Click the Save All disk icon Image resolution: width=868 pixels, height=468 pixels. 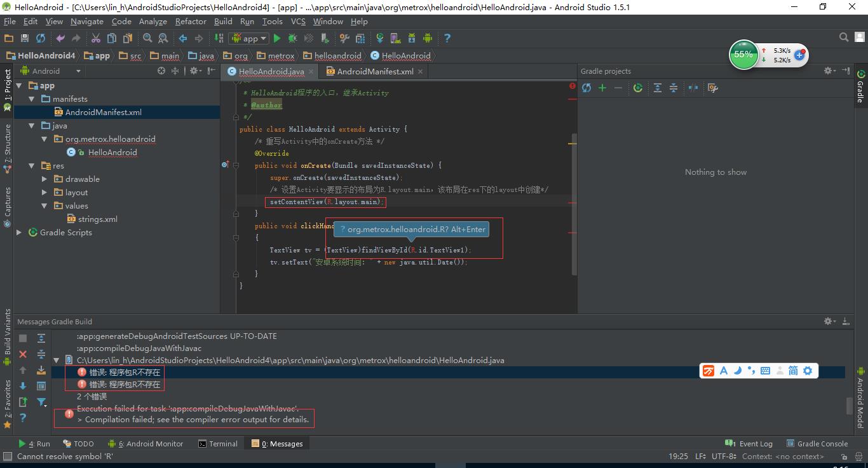[x=25, y=38]
